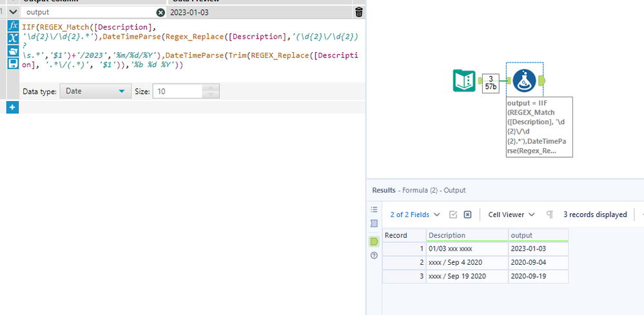644x315 pixels.
Task: Open recent and saved expressions folder icon
Action: coord(13,51)
